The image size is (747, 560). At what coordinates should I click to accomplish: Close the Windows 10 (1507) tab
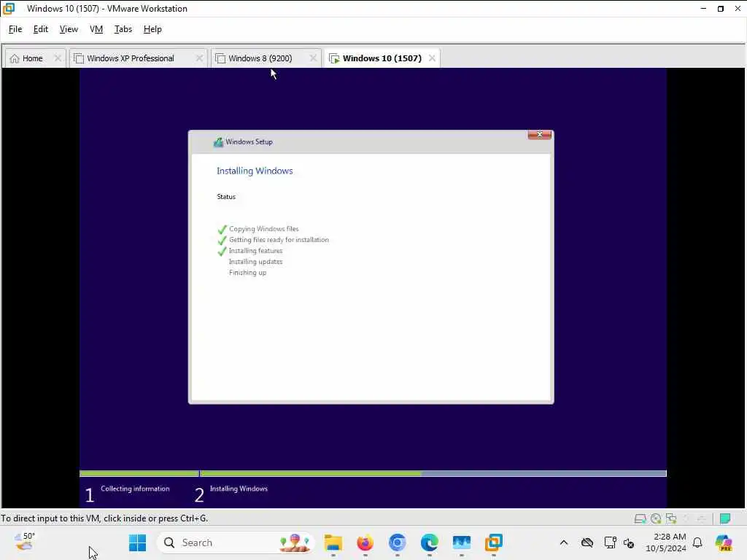click(432, 58)
